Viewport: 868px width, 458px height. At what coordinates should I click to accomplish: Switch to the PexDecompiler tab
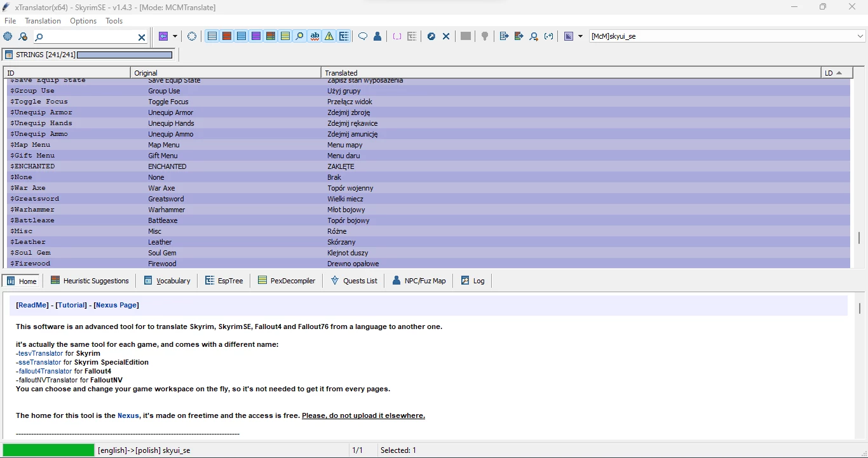pyautogui.click(x=287, y=281)
